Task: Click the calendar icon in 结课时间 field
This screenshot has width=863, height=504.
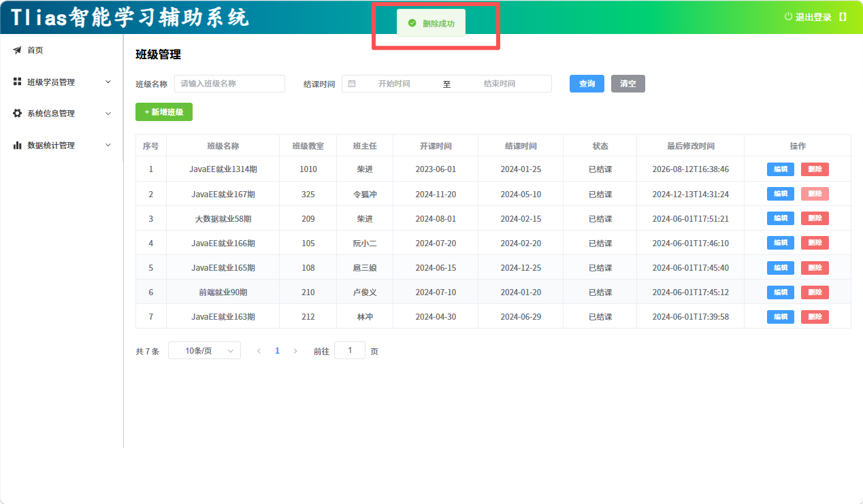Action: (x=352, y=84)
